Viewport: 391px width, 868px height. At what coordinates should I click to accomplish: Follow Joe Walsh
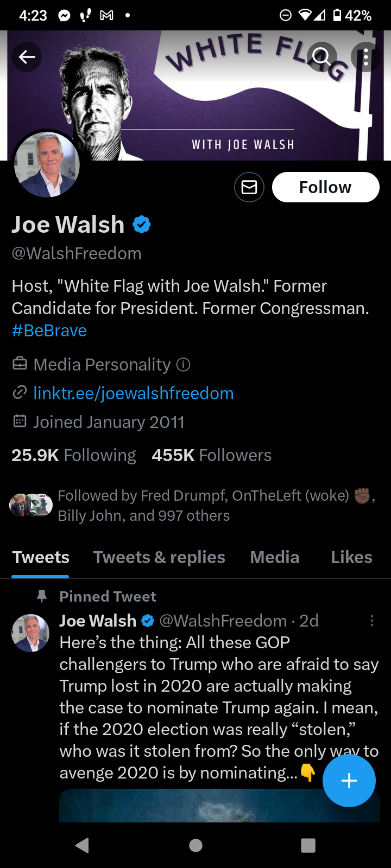325,187
